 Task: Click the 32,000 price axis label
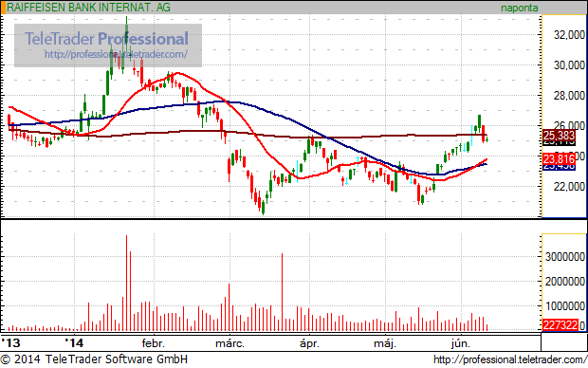coord(569,35)
